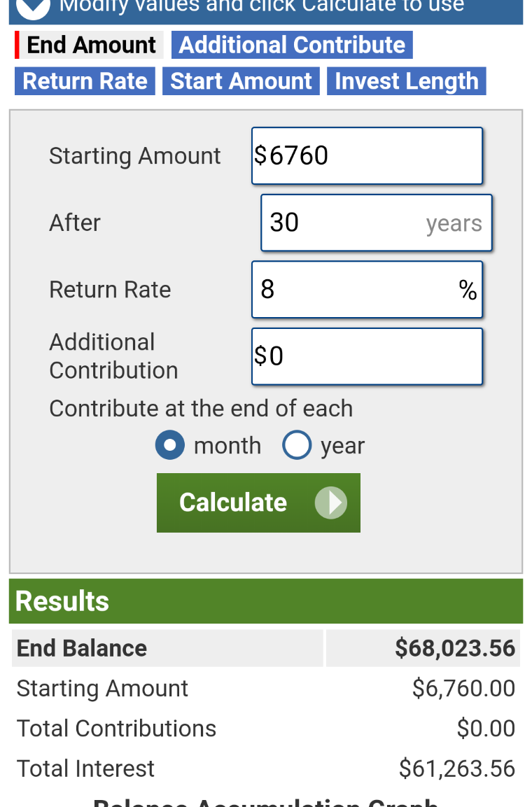Switch to the End Amount tab
The height and width of the screenshot is (807, 532).
tap(89, 45)
